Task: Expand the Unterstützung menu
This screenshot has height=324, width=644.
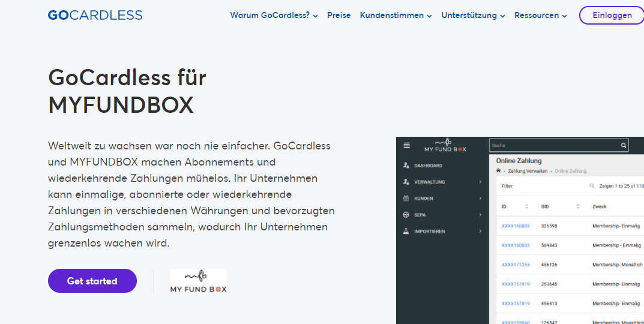Action: point(473,15)
